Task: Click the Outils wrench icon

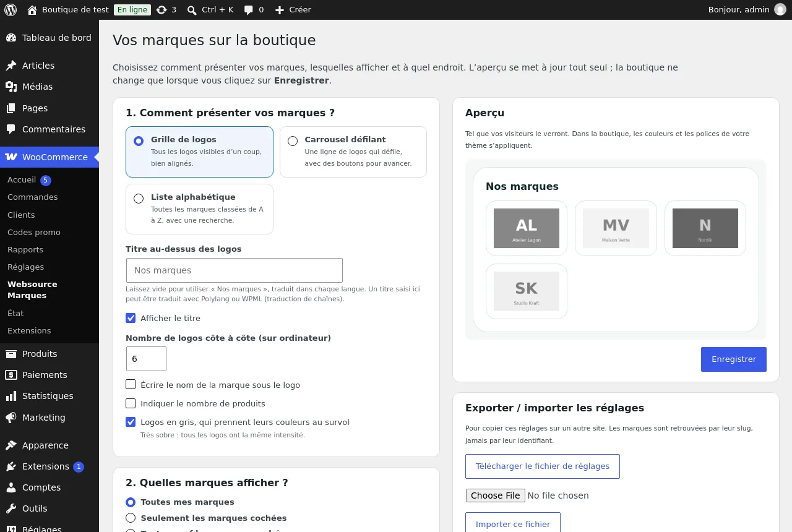Action: click(x=11, y=508)
